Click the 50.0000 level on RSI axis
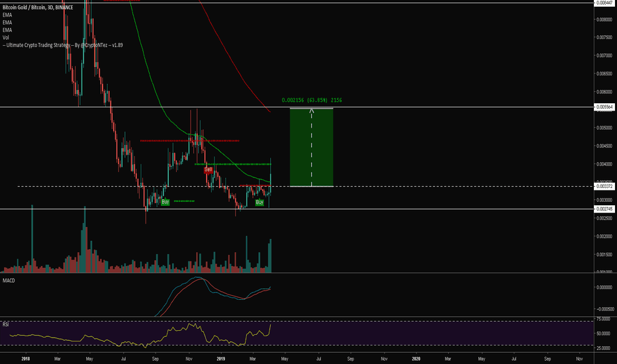This screenshot has width=617, height=364. 604,334
